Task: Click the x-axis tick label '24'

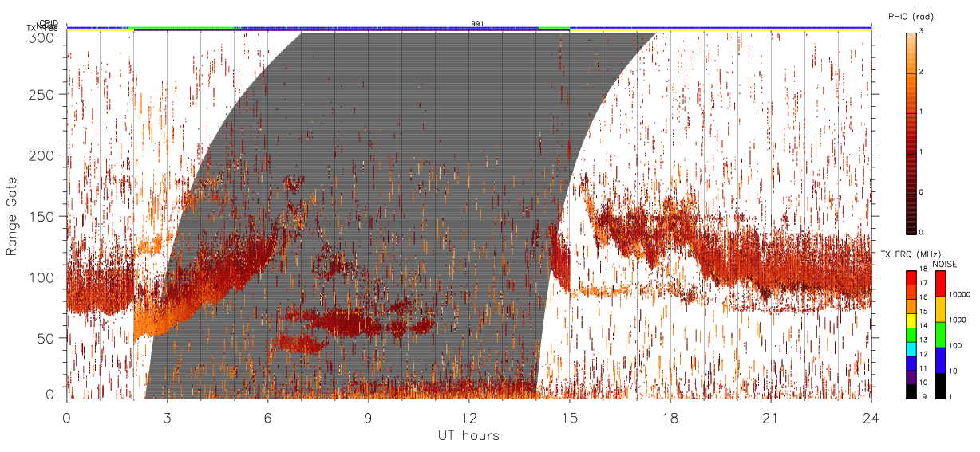Action: 871,417
